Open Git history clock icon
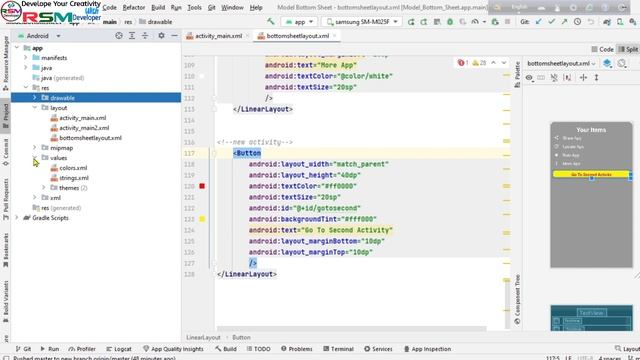 577,22
